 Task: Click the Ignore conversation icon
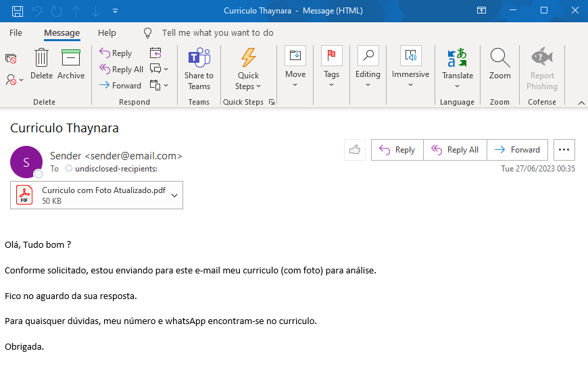tap(11, 59)
